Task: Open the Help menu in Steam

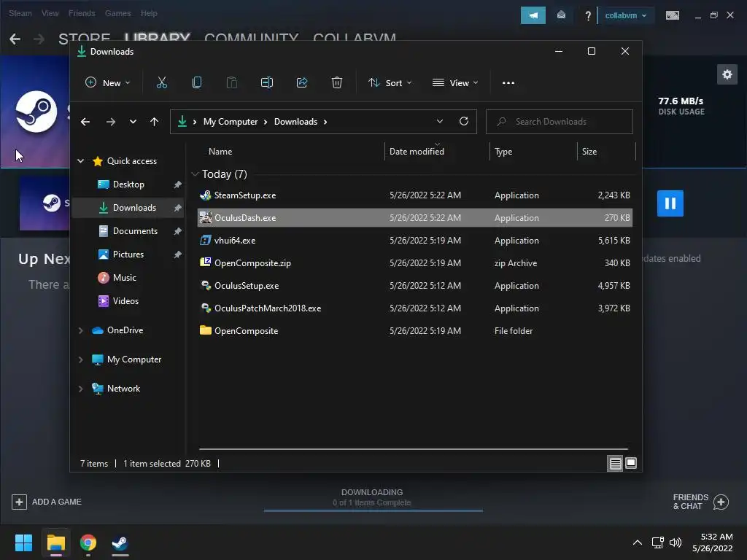Action: (149, 13)
